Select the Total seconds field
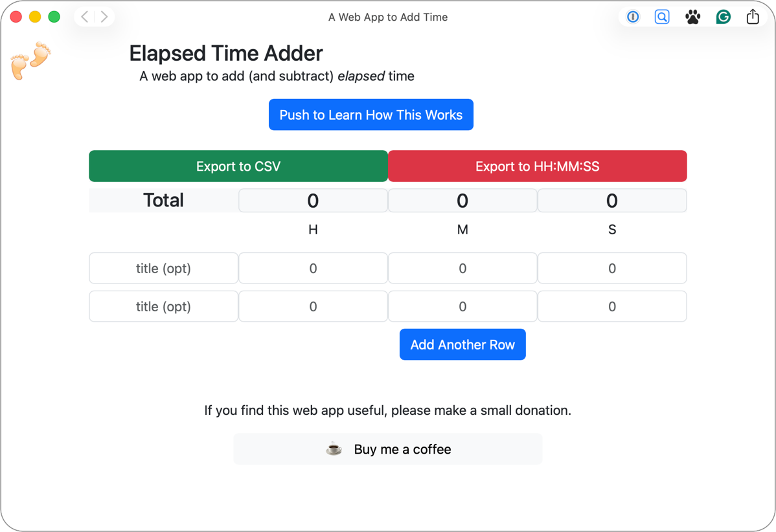This screenshot has height=532, width=776. 612,200
